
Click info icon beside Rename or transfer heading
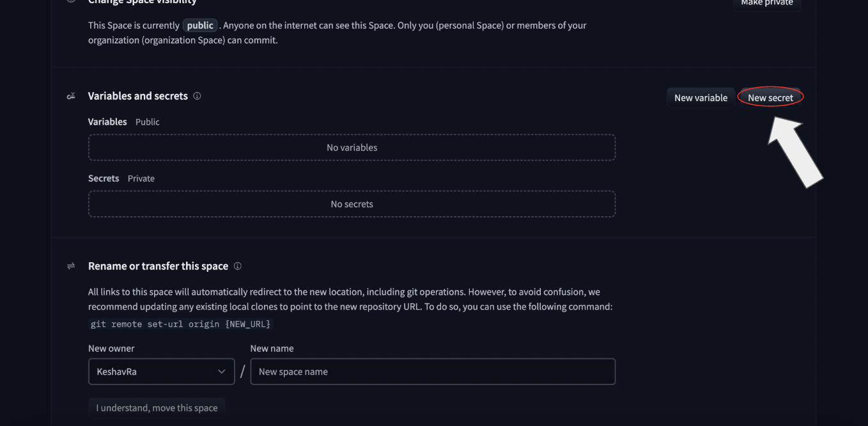pos(238,266)
